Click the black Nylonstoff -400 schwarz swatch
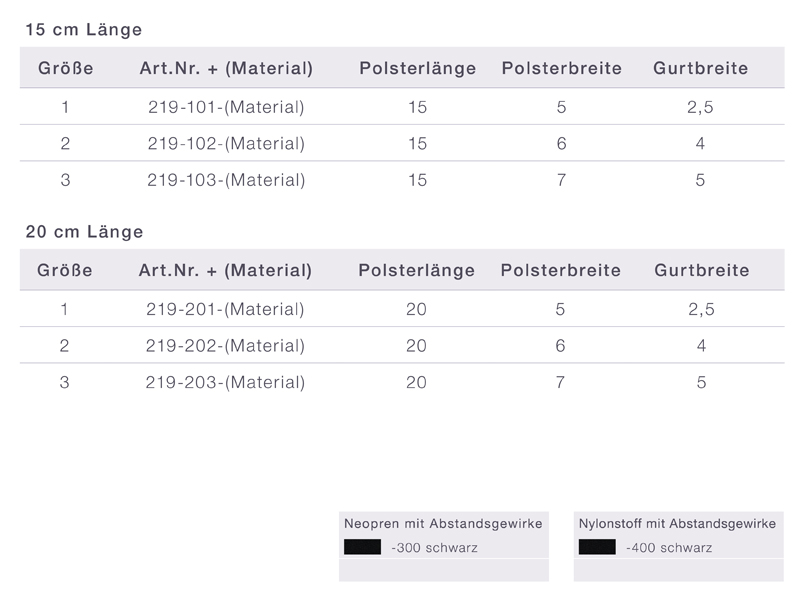 coord(597,547)
